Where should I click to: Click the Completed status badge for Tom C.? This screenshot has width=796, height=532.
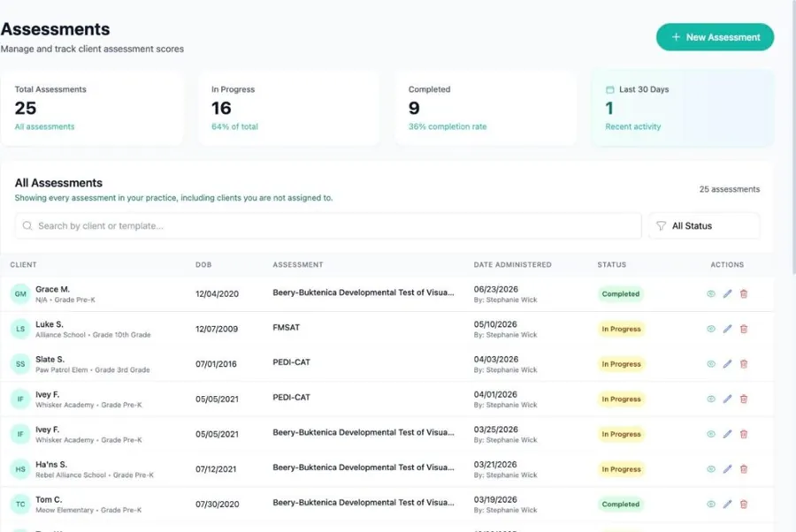coord(620,504)
